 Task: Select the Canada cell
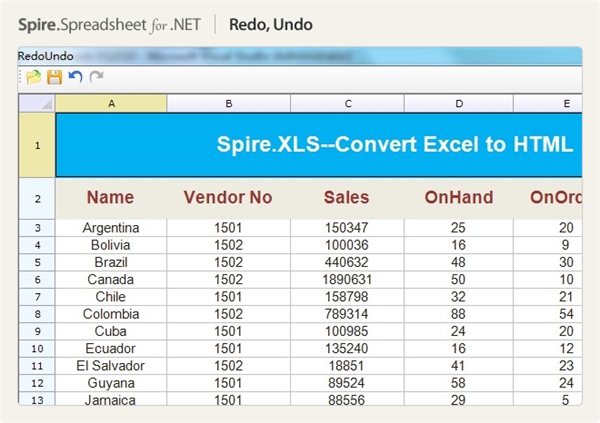pyautogui.click(x=111, y=280)
